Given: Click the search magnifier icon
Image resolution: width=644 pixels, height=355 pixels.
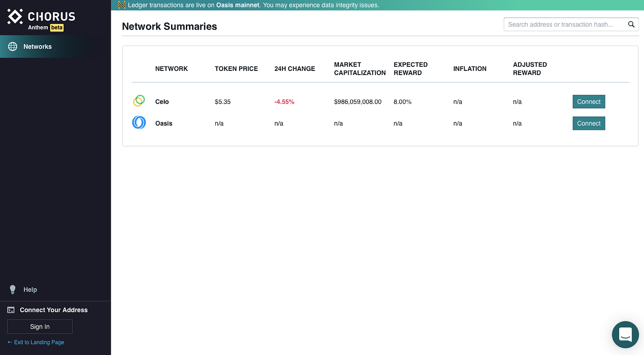Looking at the screenshot, I should tap(631, 24).
